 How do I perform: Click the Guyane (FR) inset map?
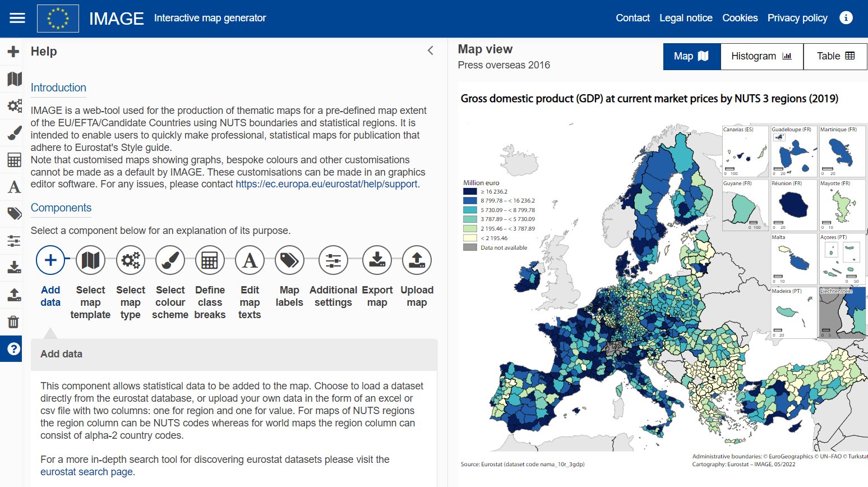[x=745, y=205]
